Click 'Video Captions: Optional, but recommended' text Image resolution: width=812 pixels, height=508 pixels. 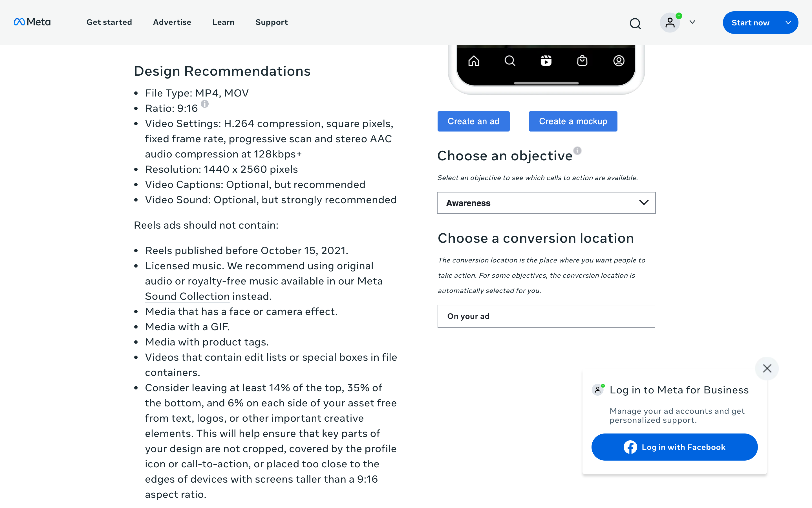255,185
